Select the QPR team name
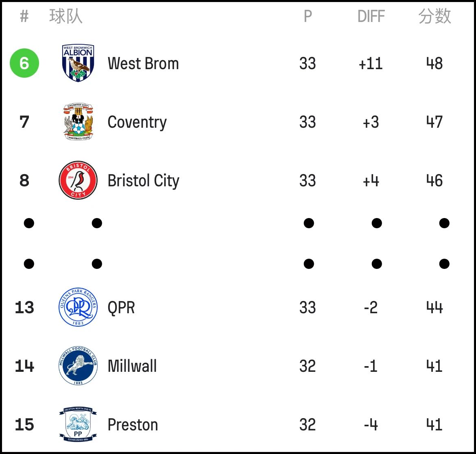476x454 pixels. coord(121,308)
